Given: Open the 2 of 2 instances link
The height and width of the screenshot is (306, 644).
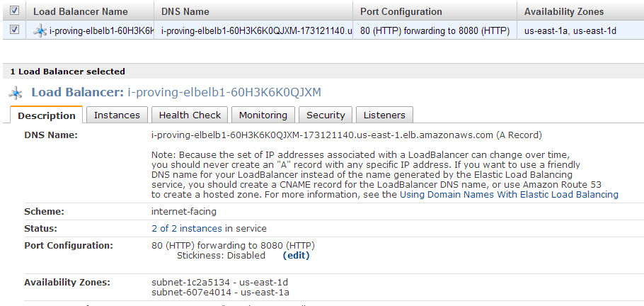Looking at the screenshot, I should [187, 228].
